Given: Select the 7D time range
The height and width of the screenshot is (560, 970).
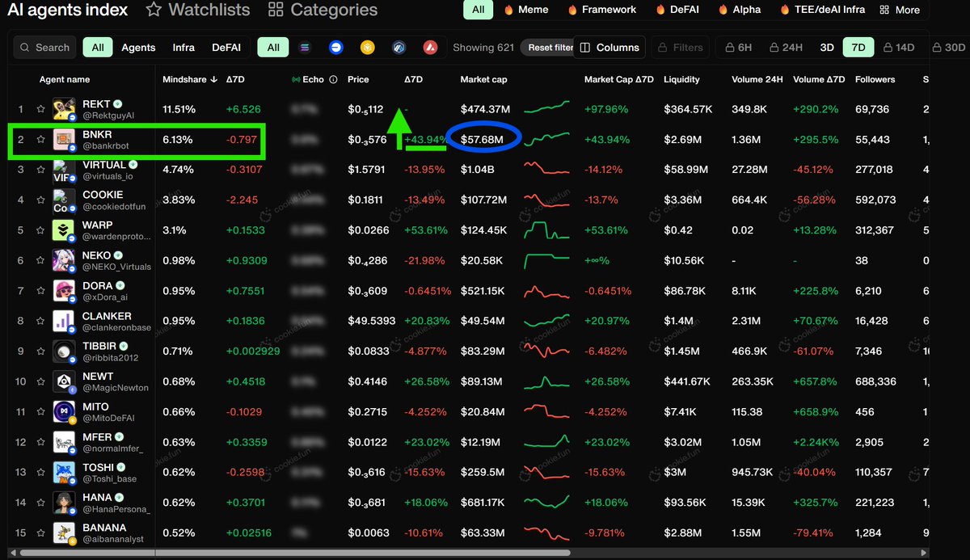Looking at the screenshot, I should (858, 47).
